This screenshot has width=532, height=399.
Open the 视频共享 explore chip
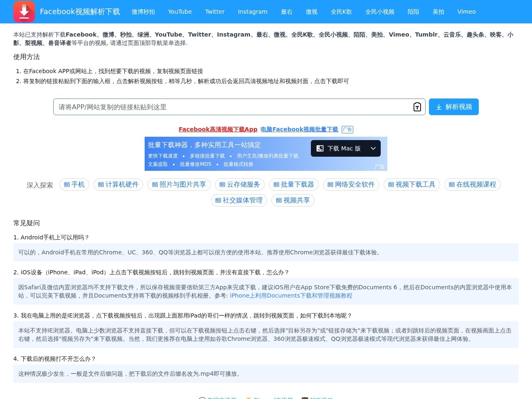[x=293, y=200]
